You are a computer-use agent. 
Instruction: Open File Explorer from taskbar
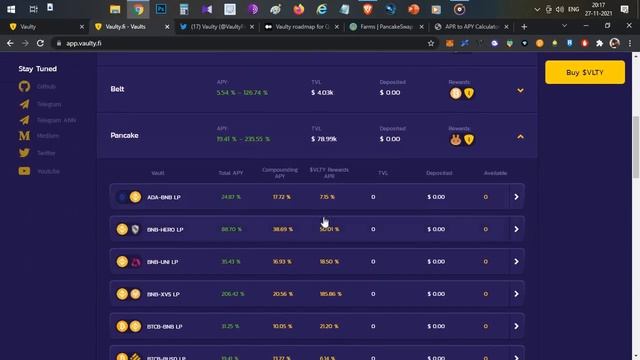(x=115, y=9)
